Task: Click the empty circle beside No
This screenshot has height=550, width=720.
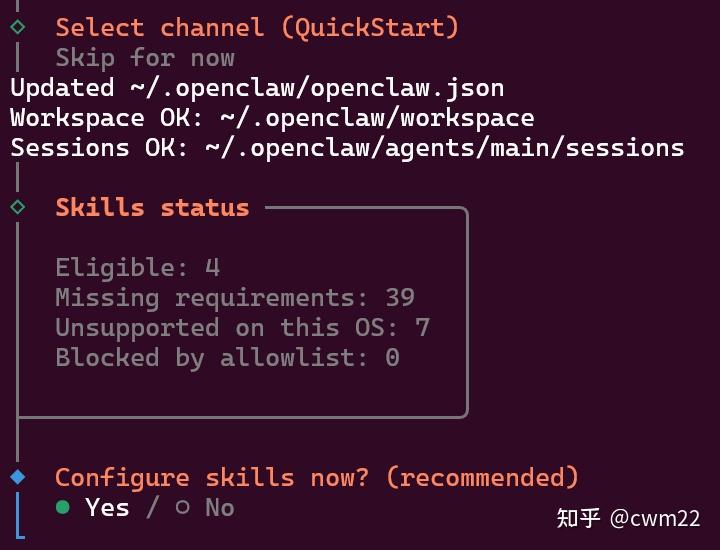Action: [x=182, y=508]
